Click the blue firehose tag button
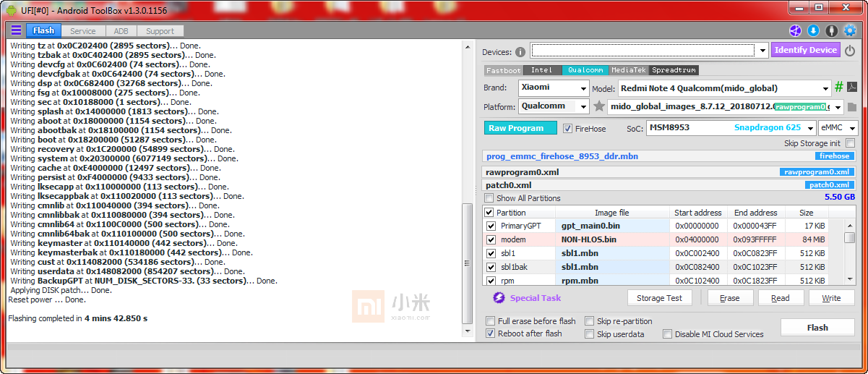Image resolution: width=868 pixels, height=374 pixels. click(x=833, y=156)
